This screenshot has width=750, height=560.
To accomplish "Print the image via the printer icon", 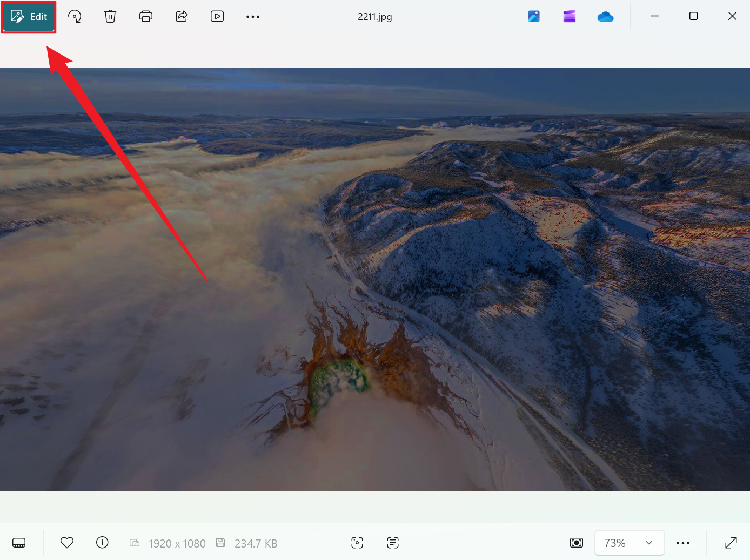I will click(146, 17).
